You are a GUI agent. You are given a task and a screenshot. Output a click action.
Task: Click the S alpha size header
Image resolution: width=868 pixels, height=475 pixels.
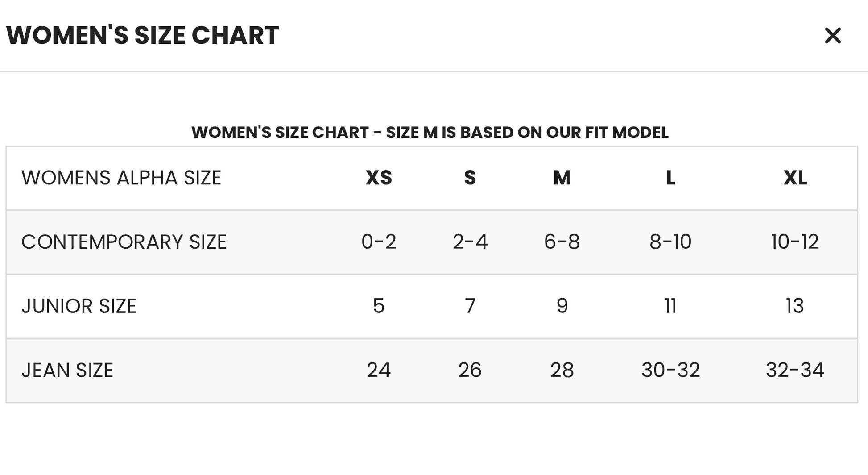point(470,178)
